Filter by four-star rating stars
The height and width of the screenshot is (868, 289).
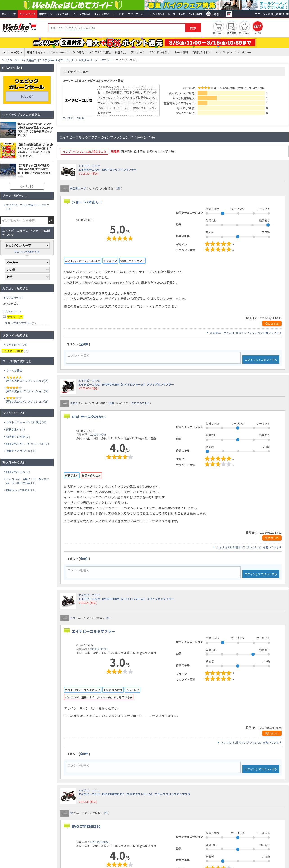click(x=14, y=388)
